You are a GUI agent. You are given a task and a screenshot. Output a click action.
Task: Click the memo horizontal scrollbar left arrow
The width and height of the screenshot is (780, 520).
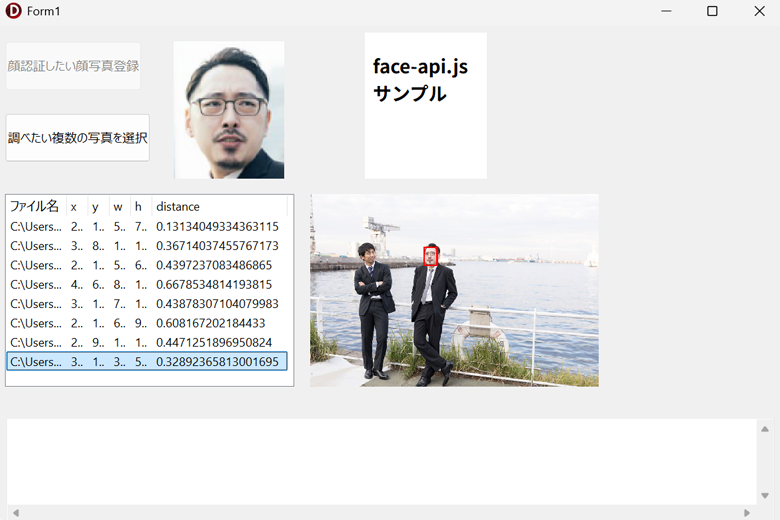[16, 513]
